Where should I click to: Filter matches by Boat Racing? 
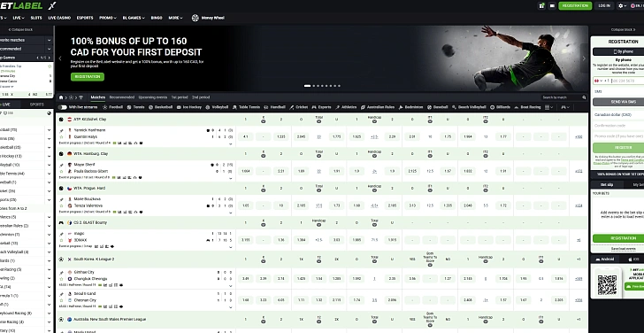[x=527, y=107]
